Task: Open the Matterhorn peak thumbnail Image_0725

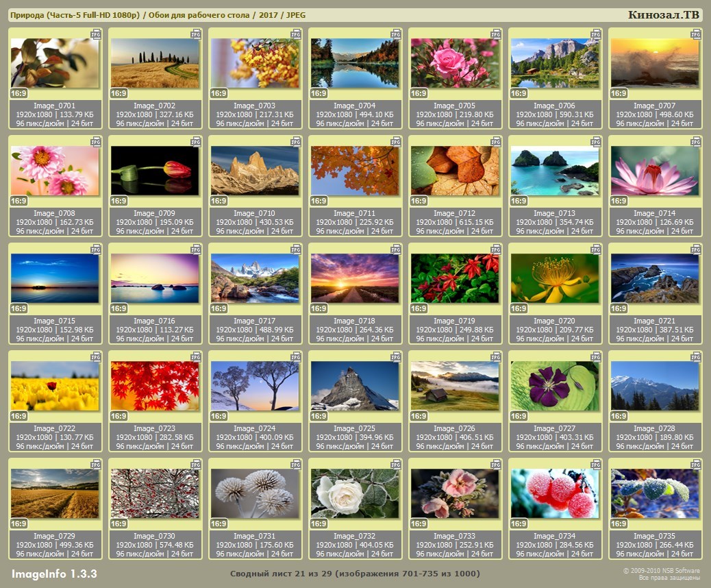Action: pos(355,385)
